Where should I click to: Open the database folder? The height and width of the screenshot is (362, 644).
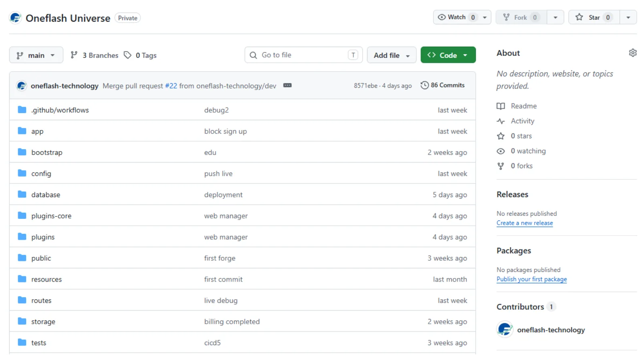pyautogui.click(x=45, y=195)
